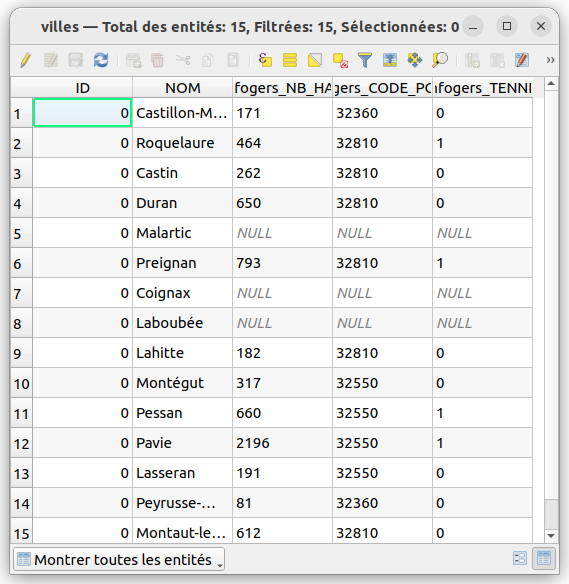Select the Pavie name cell
569x584 pixels.
tap(182, 443)
